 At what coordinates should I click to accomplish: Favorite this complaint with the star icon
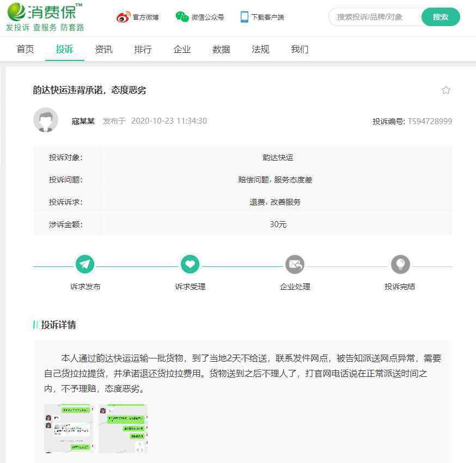point(446,90)
